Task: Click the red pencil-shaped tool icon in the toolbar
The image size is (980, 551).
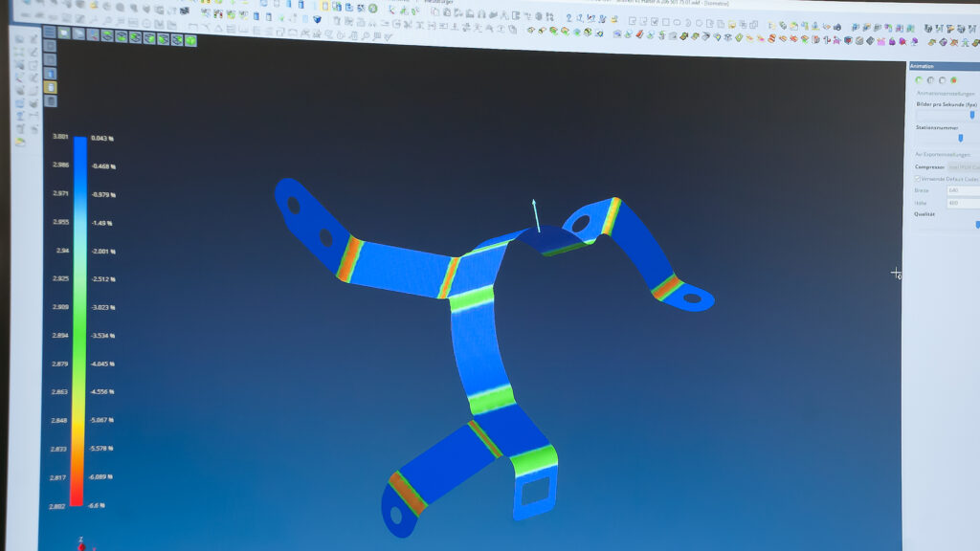Action: click(639, 33)
